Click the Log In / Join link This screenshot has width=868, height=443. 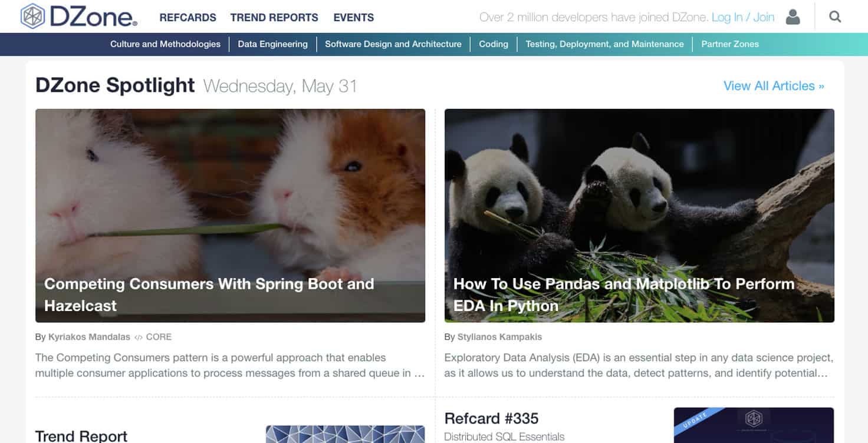[x=743, y=17]
